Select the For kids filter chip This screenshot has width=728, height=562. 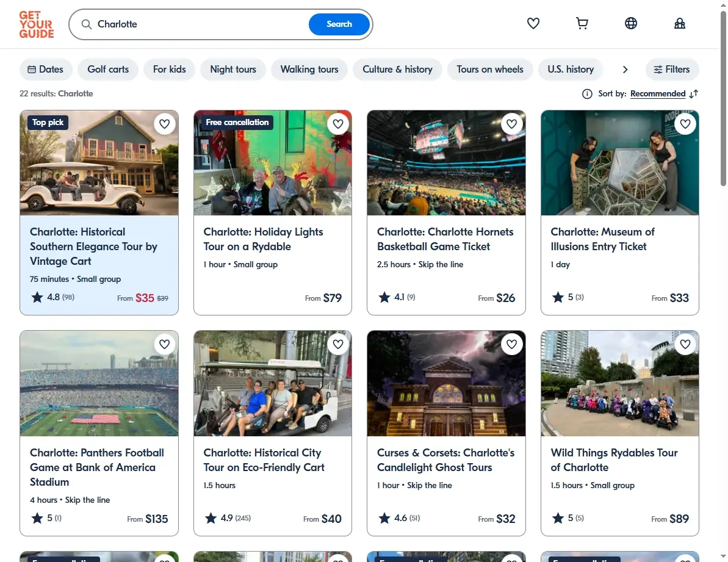pyautogui.click(x=169, y=70)
